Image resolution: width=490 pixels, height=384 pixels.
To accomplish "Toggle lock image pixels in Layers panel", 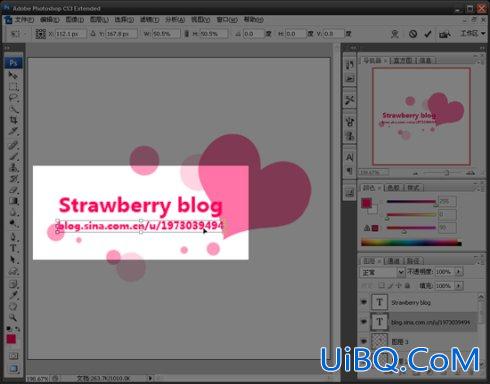I will [x=390, y=286].
